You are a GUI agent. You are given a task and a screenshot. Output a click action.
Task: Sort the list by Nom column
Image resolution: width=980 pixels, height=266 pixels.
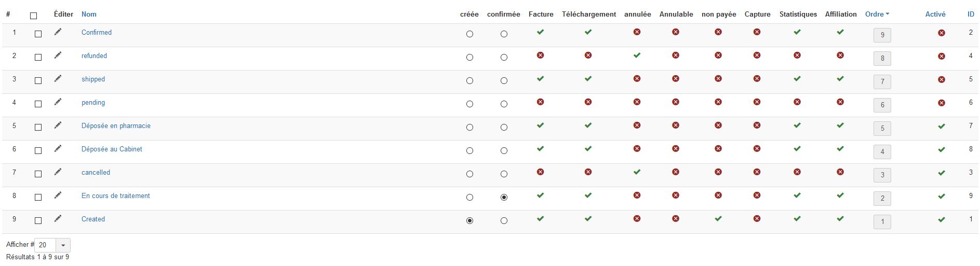click(x=89, y=15)
